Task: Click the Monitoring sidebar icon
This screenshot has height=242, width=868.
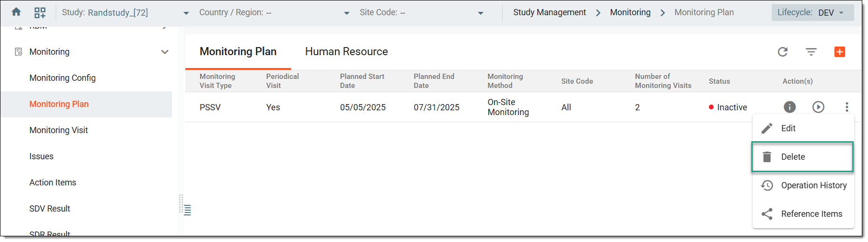Action: tap(19, 52)
